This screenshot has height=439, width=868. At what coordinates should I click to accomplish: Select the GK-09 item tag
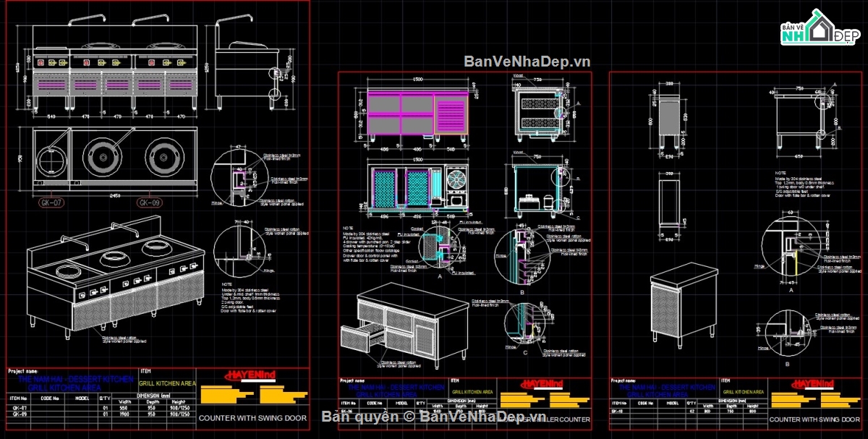click(x=148, y=203)
